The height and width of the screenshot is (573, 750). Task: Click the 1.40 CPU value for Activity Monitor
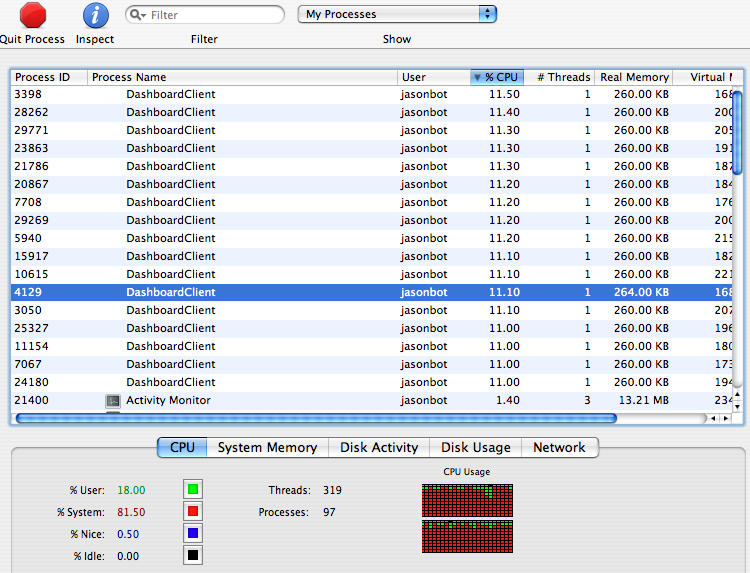[507, 400]
